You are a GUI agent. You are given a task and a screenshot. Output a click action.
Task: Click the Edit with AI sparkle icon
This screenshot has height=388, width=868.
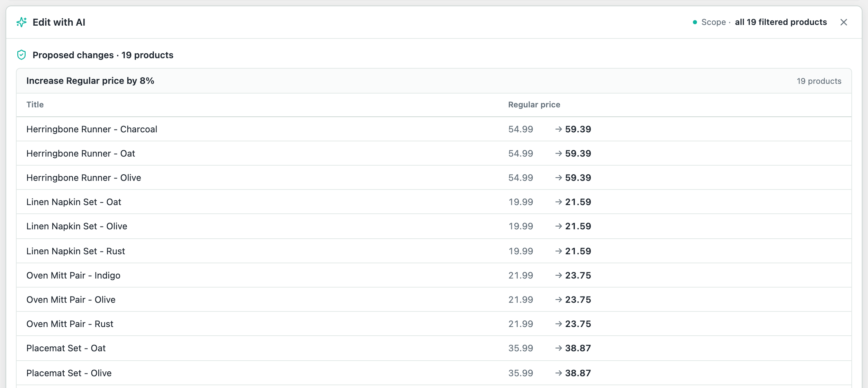[x=21, y=22]
